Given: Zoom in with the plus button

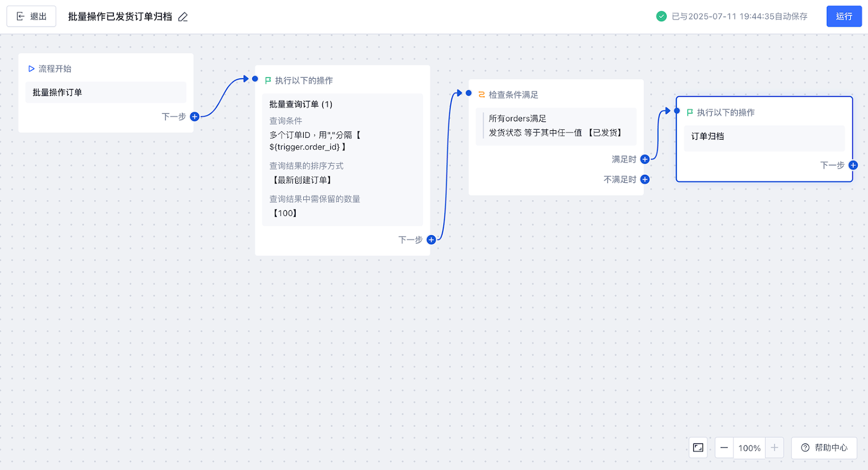Looking at the screenshot, I should point(774,448).
